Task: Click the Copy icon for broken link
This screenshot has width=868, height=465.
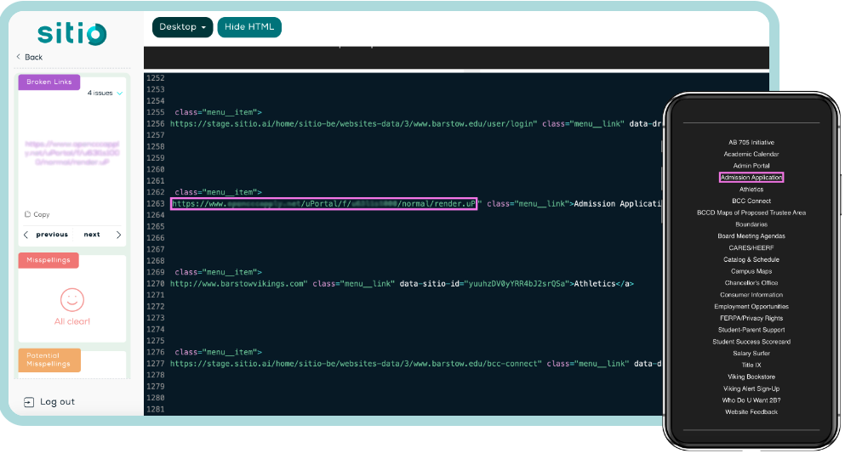Action: (27, 214)
